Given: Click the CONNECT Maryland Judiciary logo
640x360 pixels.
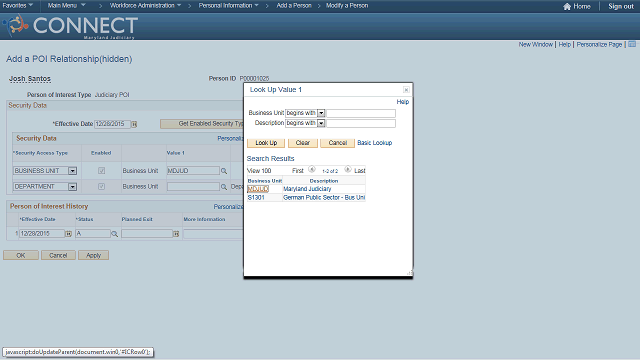Looking at the screenshot, I should (70, 26).
